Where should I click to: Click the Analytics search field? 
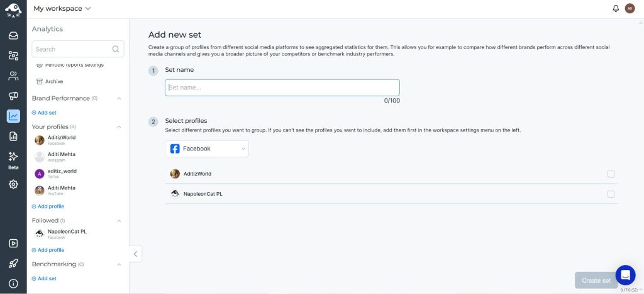click(x=77, y=49)
